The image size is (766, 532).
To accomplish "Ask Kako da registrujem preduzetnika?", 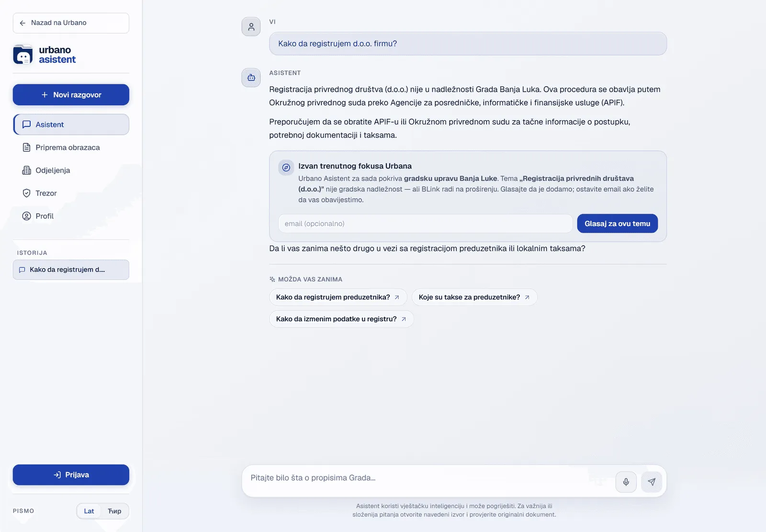I will (x=338, y=297).
